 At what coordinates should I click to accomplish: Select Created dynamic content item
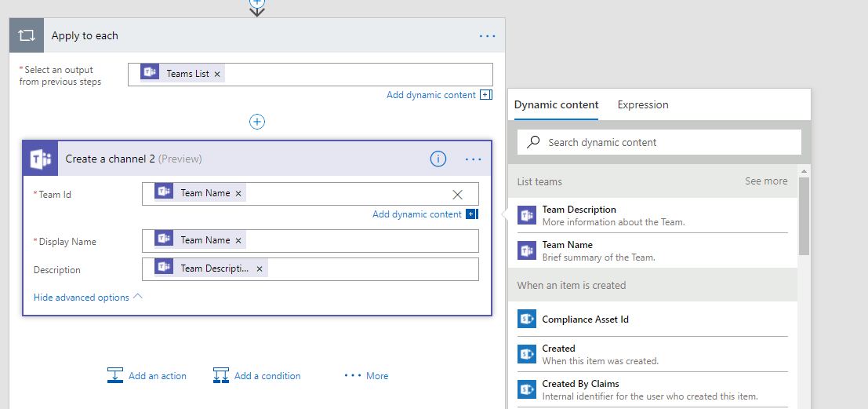point(653,354)
